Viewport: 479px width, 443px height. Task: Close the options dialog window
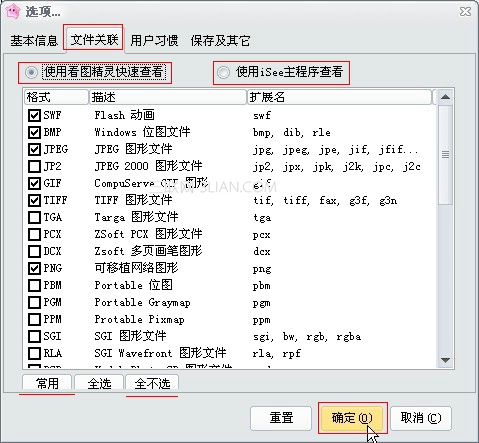465,12
